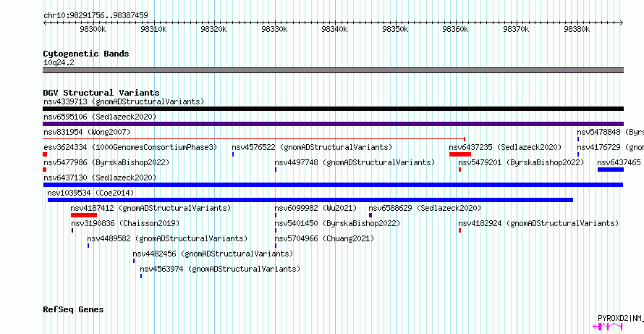The image size is (644, 334).
Task: Select the magenta PYROXD2 gene glyph
Action: point(608,327)
